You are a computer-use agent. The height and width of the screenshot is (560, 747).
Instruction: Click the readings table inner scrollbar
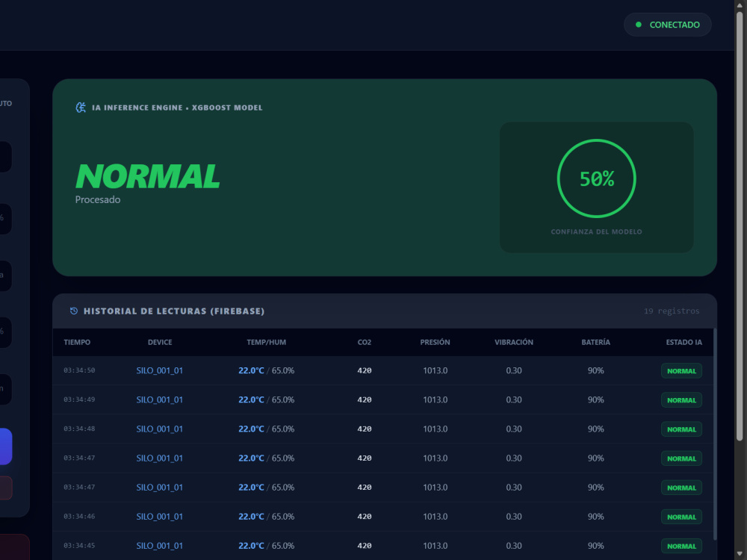tap(715, 433)
